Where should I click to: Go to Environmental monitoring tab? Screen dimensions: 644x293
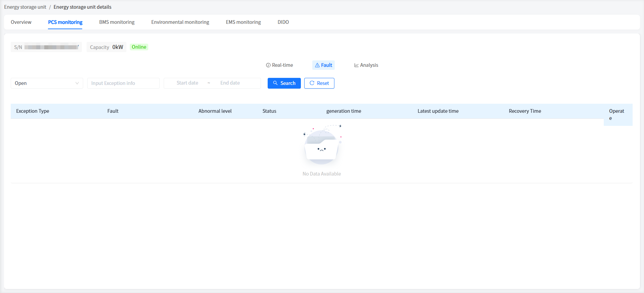180,22
